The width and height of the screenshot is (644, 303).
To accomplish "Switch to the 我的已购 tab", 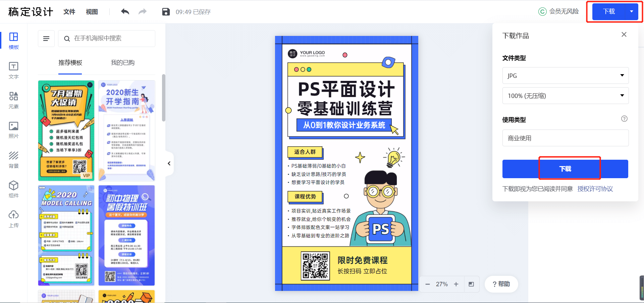I will pos(122,63).
